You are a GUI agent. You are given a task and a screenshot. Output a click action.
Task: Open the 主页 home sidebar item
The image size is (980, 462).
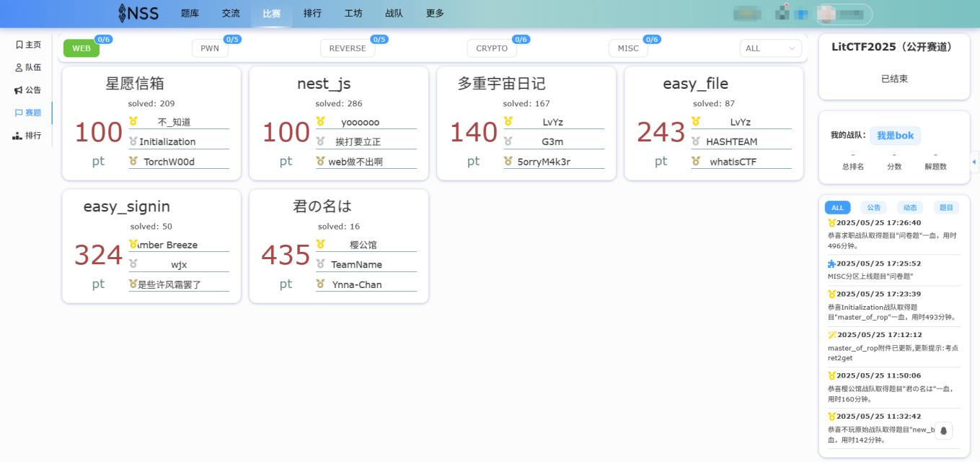(x=28, y=45)
